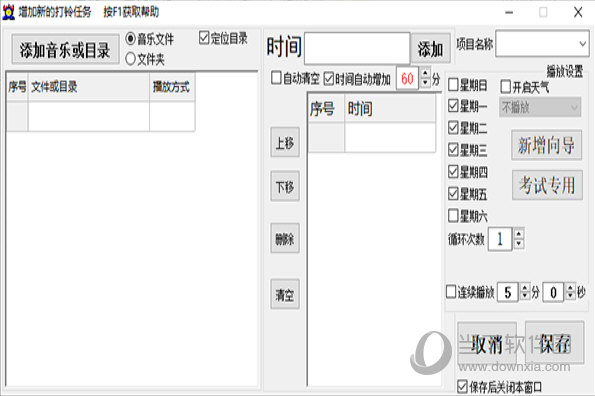Screen dimensions: 595x396
Task: Increase the 60 分 minute increment
Action: point(425,73)
